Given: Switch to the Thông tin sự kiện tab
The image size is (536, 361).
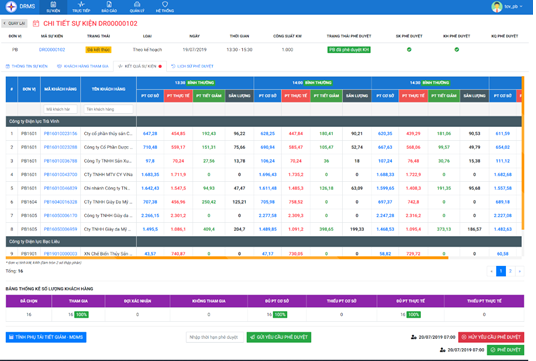Looking at the screenshot, I should [x=27, y=66].
